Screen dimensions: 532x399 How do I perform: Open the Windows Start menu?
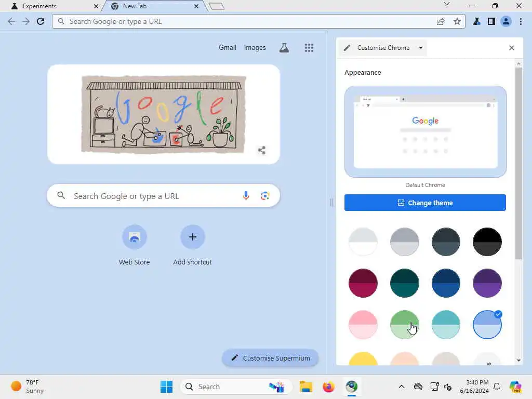point(166,387)
